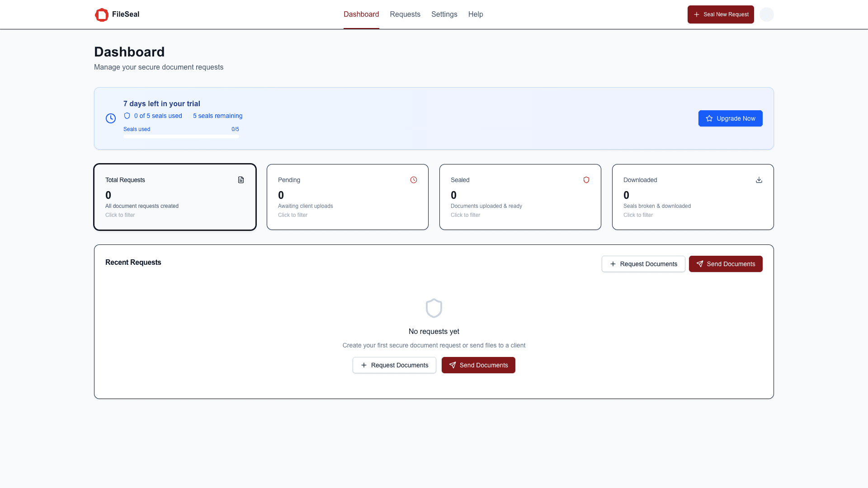Filter by the Pending "Awaiting client uploads" text
This screenshot has height=488, width=868.
pyautogui.click(x=306, y=206)
